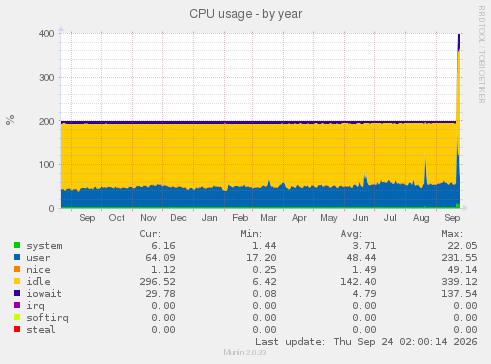The height and width of the screenshot is (364, 491).
Task: Click the 'Mar' x-axis label
Action: click(269, 218)
